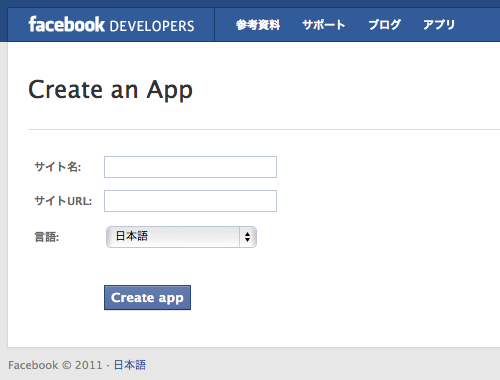The height and width of the screenshot is (380, 500).
Task: Focus the サイトURL text field
Action: tap(190, 201)
